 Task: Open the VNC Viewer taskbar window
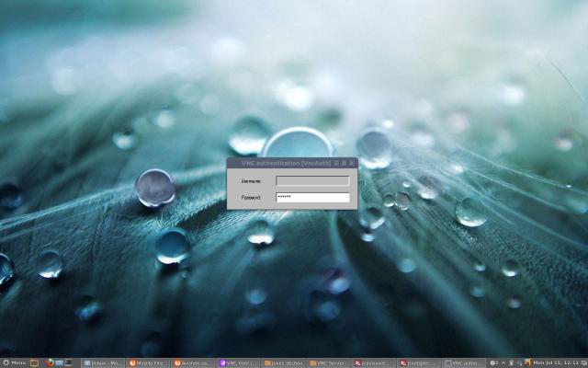click(238, 362)
